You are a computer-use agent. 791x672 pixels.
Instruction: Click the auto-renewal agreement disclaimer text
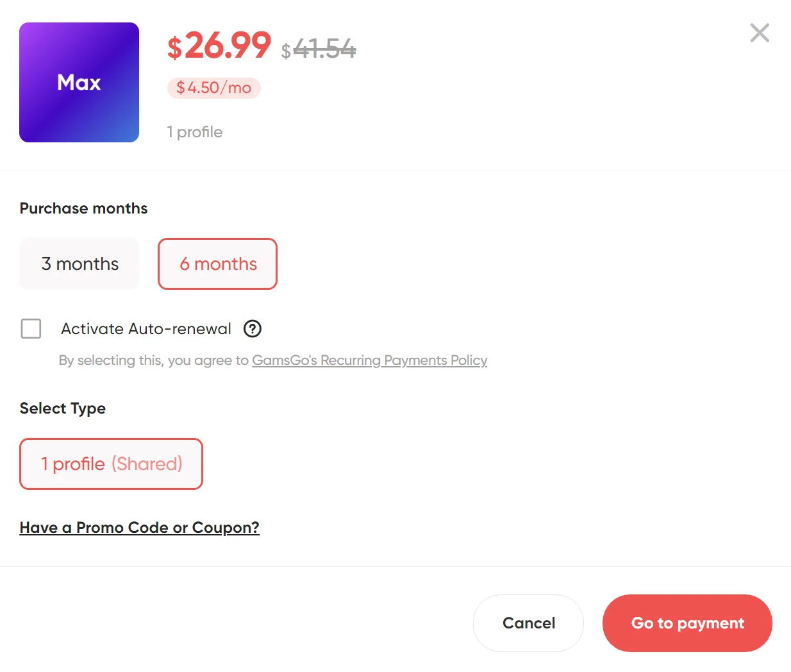[154, 360]
